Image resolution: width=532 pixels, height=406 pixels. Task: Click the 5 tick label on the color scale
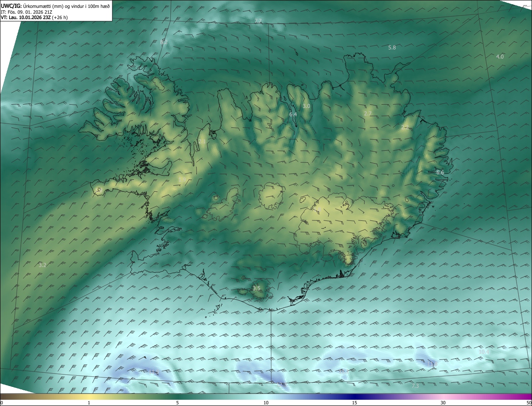177,403
